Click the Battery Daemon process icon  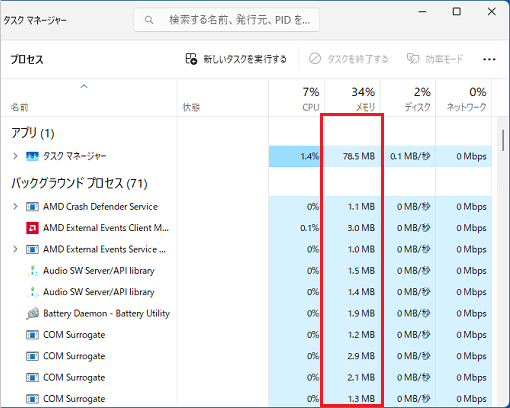(32, 313)
